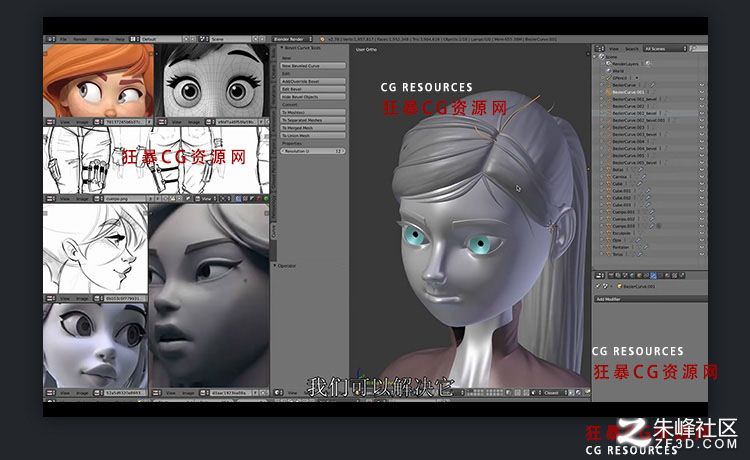
Task: Select the Modifiers wrench properties tab
Action: pyautogui.click(x=653, y=275)
